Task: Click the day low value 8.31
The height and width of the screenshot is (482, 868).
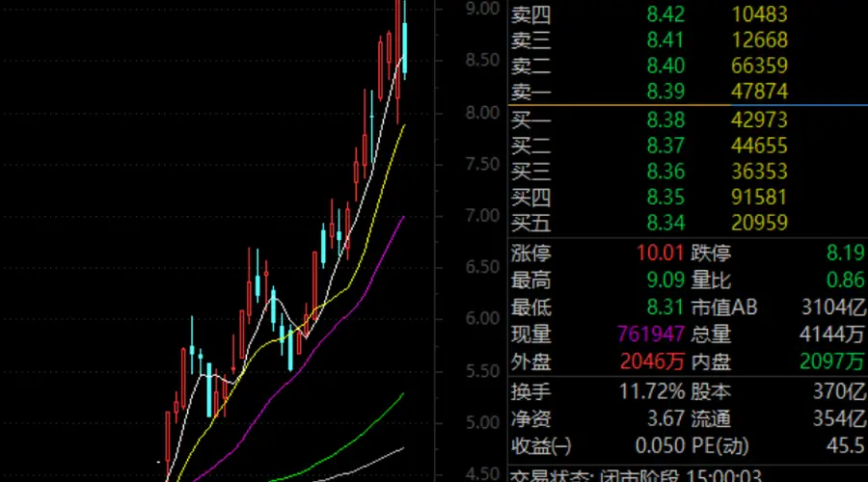Action: pyautogui.click(x=665, y=308)
